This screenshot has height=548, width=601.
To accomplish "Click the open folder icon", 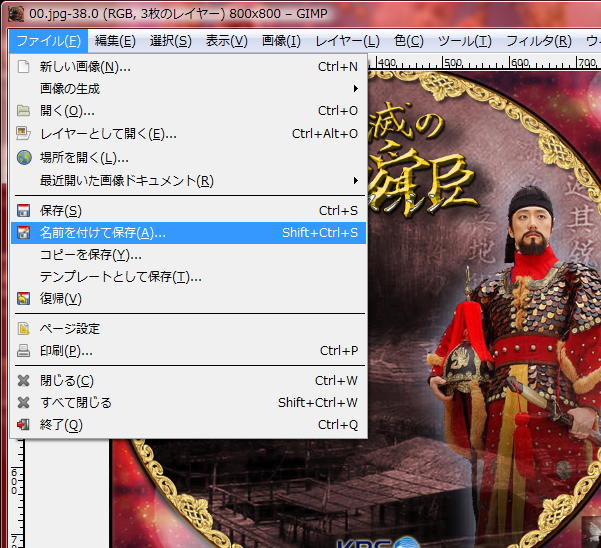I will pyautogui.click(x=23, y=111).
